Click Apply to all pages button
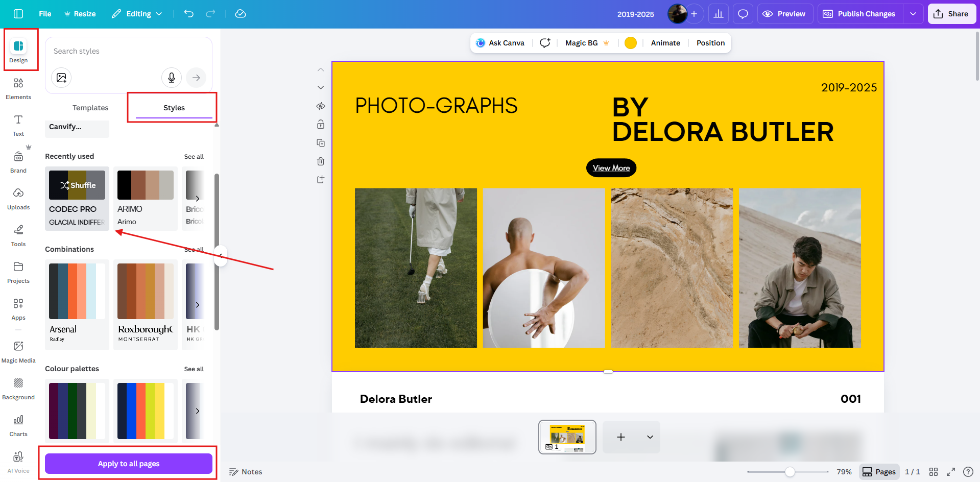Image resolution: width=980 pixels, height=482 pixels. coord(129,464)
